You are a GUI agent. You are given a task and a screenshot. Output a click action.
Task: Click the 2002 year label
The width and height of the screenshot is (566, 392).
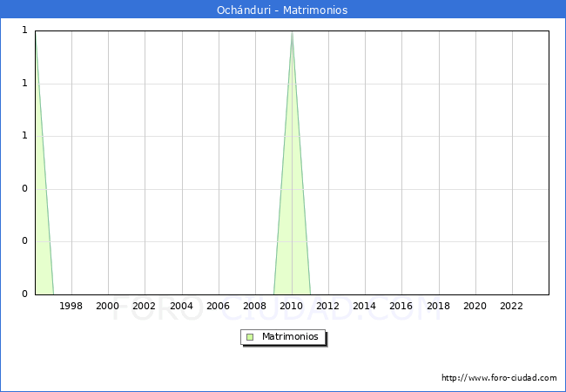click(x=145, y=306)
